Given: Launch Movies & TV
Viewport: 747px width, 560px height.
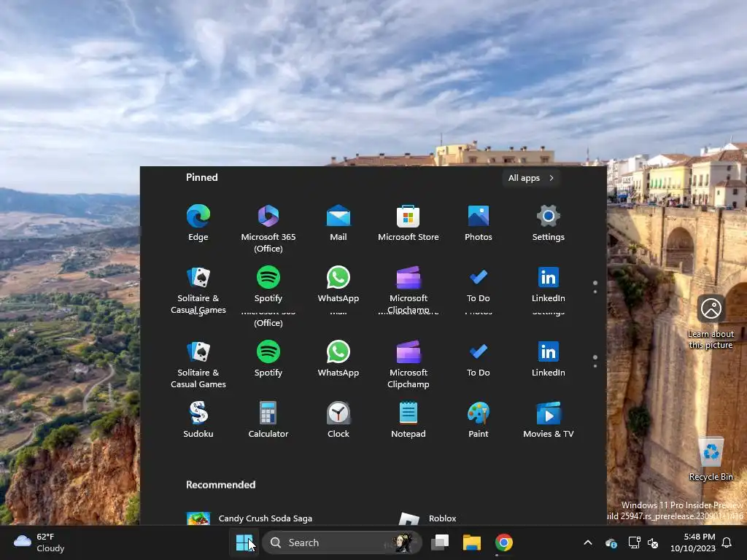Looking at the screenshot, I should [x=549, y=419].
